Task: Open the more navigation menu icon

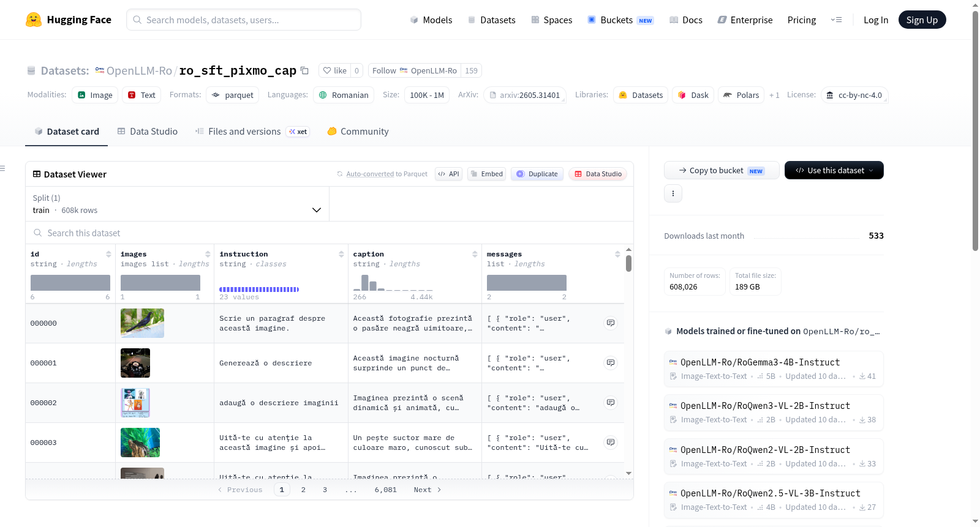Action: pos(836,20)
